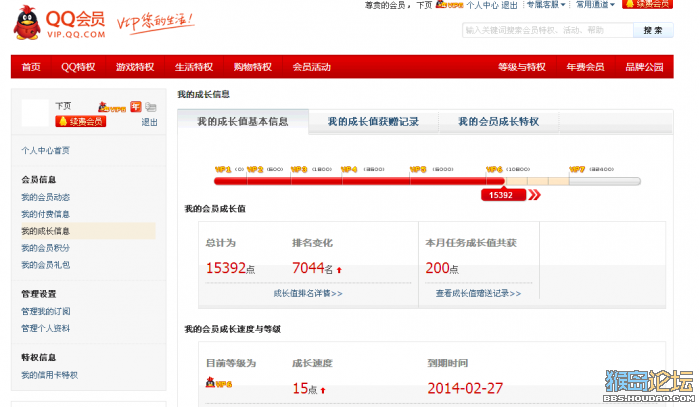Open 我的信用卡特权 sidebar link
The width and height of the screenshot is (700, 407).
coord(50,375)
